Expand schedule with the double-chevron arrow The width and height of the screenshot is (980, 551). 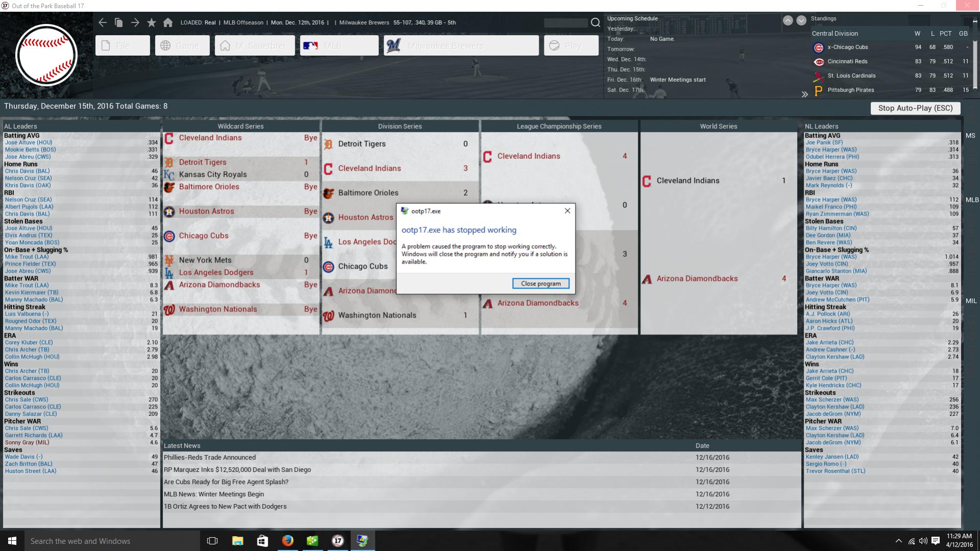(x=804, y=94)
